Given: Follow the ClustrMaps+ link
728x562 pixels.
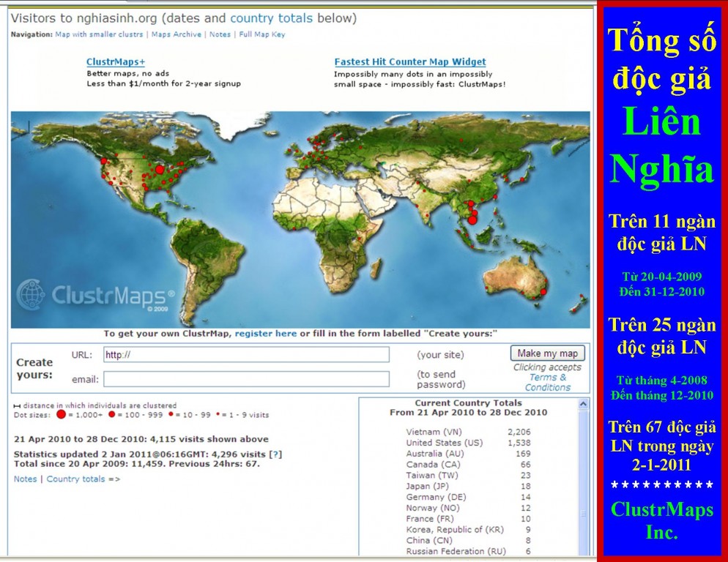Looking at the screenshot, I should pos(116,62).
